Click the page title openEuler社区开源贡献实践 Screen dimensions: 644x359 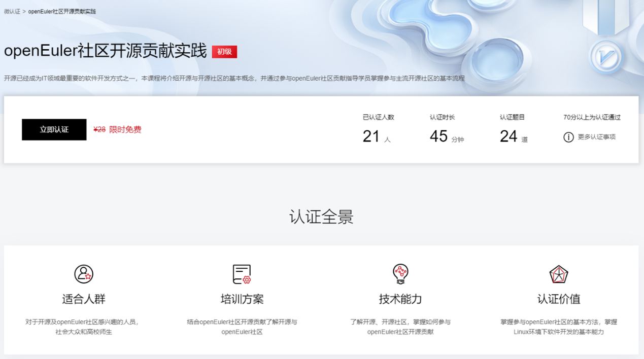(106, 51)
